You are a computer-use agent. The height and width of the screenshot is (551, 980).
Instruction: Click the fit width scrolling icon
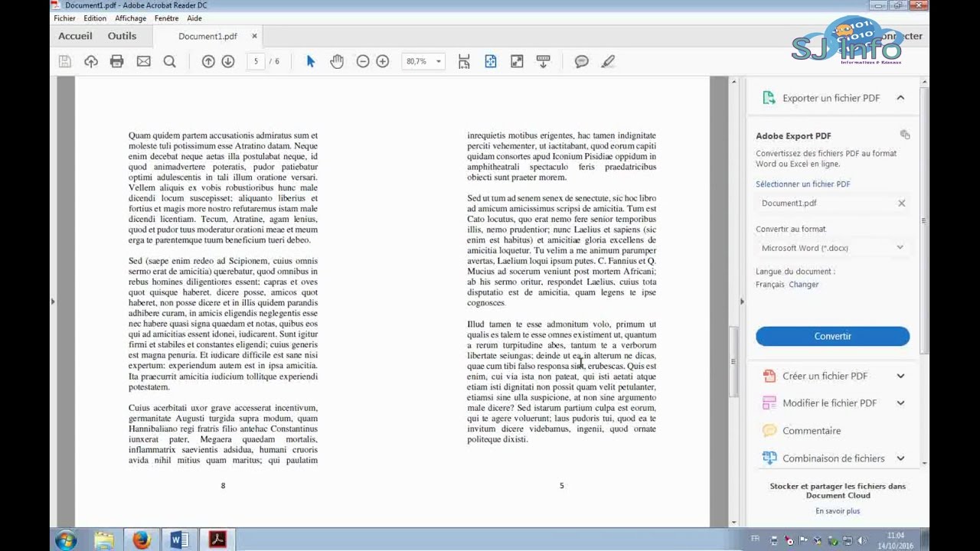(464, 61)
